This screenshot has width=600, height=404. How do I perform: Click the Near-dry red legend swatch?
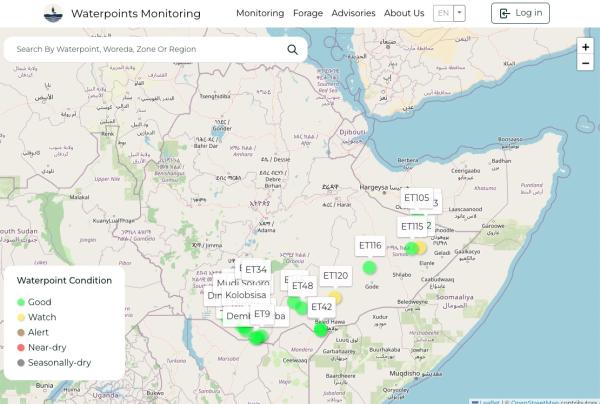click(x=21, y=347)
